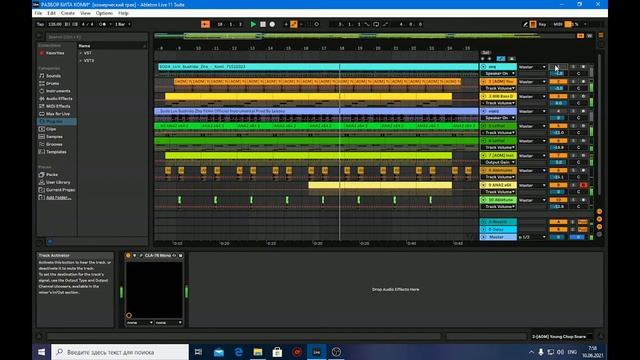Click the volume field of track 5
640x360 pixels.
[558, 133]
